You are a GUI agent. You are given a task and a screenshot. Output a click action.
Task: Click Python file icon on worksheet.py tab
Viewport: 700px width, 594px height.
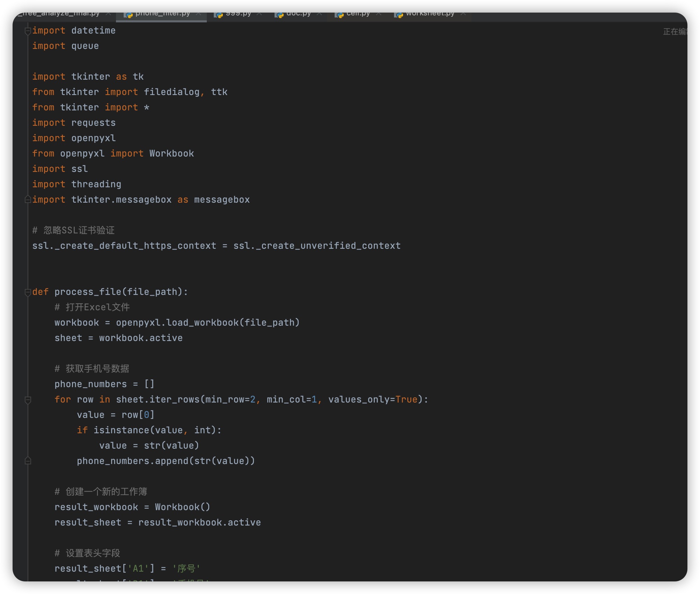click(399, 15)
